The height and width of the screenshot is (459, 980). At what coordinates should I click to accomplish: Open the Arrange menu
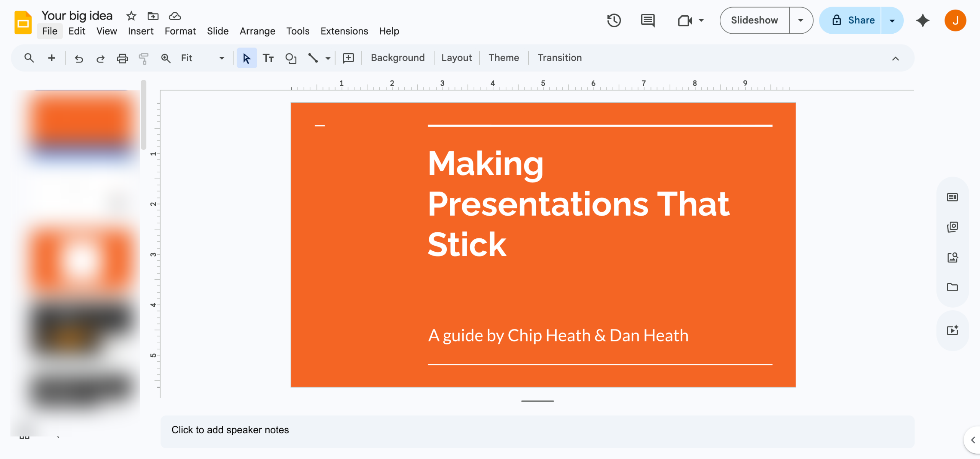point(257,31)
